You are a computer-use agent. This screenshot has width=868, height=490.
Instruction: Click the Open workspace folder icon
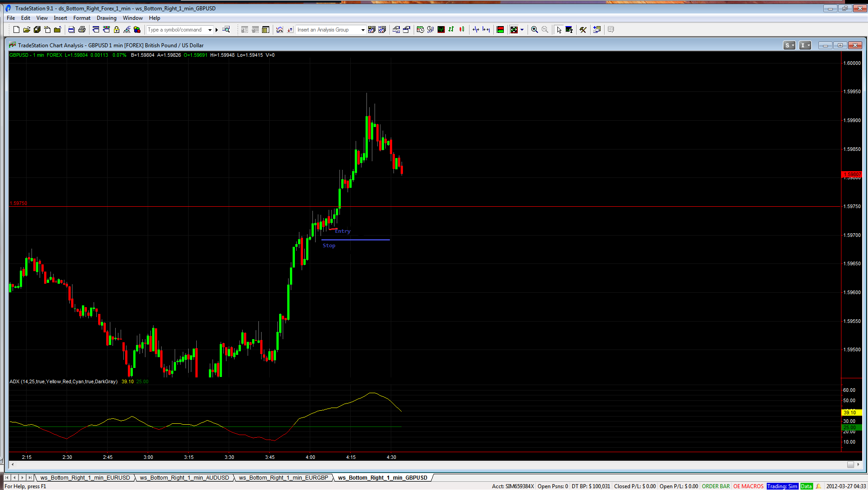tap(27, 30)
